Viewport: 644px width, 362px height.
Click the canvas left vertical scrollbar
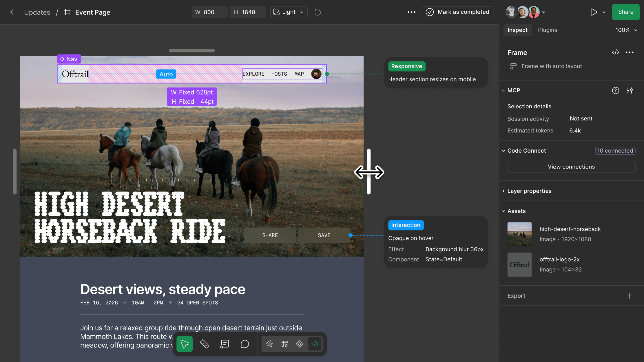(15, 171)
